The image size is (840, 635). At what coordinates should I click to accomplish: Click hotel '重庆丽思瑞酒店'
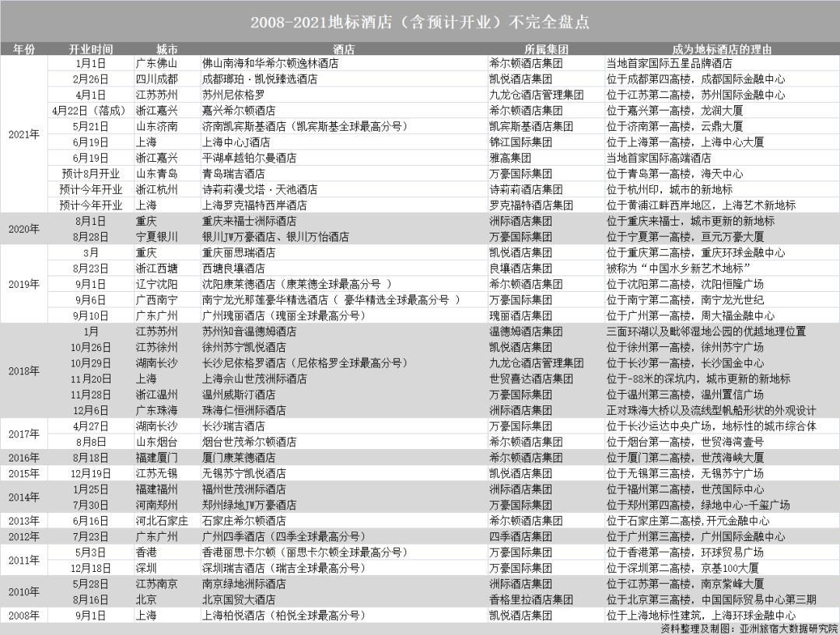pos(239,252)
